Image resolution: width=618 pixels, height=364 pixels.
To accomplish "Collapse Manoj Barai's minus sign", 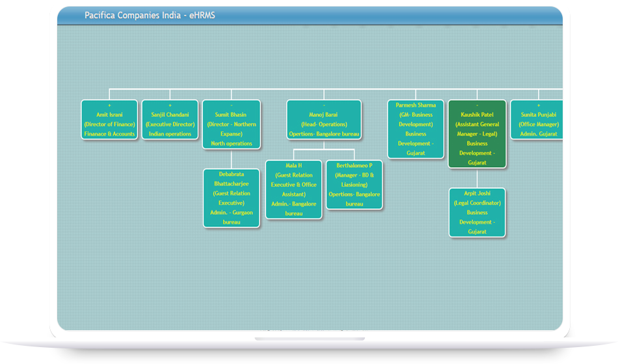I will (324, 105).
